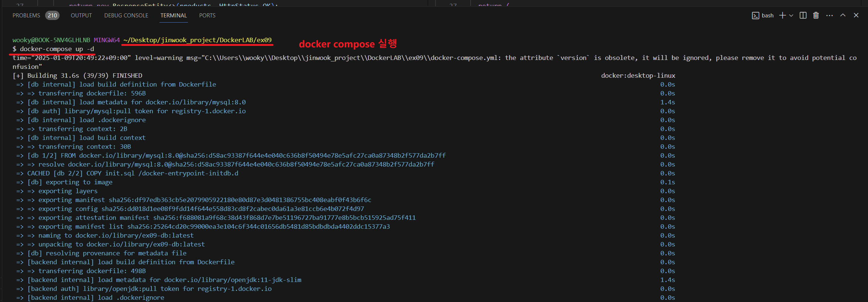Click the transferring context: 30B line
The width and height of the screenshot is (868, 302).
(74, 147)
